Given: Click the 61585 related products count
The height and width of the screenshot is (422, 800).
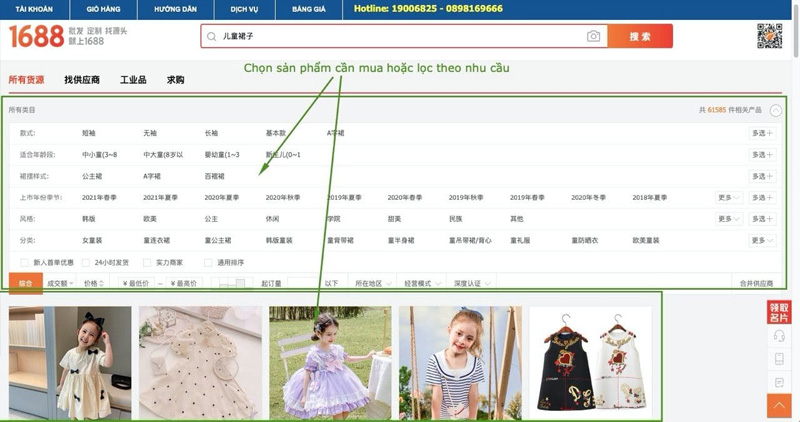Looking at the screenshot, I should point(716,110).
